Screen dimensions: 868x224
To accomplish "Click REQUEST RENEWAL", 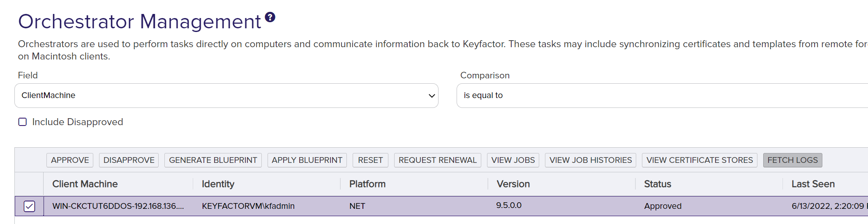I will [x=437, y=160].
